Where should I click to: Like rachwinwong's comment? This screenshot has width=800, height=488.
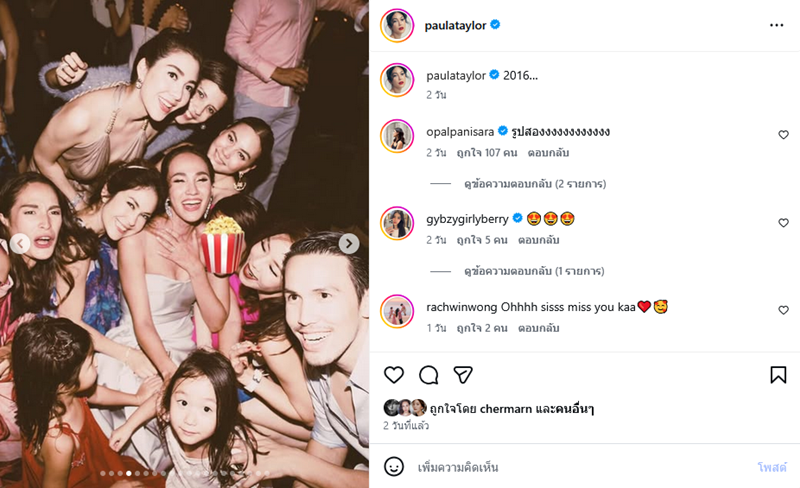point(783,311)
